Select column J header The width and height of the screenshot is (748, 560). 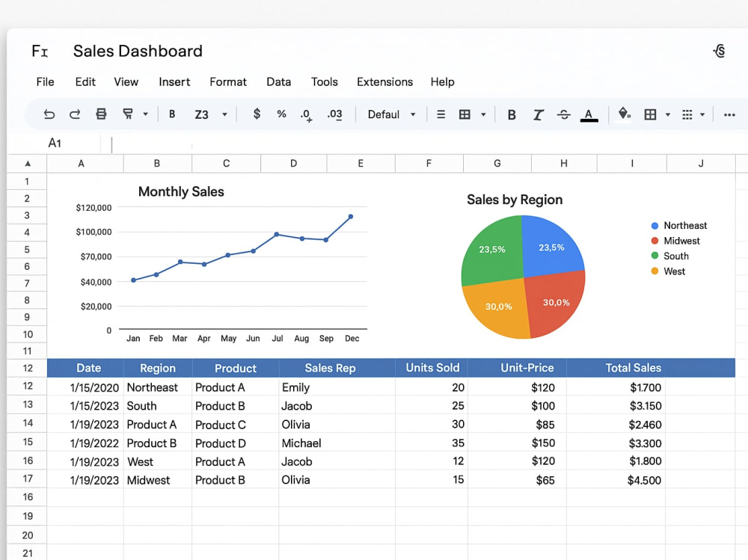coord(701,164)
